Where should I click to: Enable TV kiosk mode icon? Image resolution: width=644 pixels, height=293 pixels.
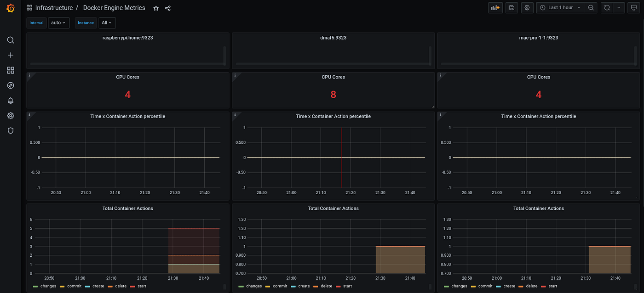pyautogui.click(x=634, y=7)
